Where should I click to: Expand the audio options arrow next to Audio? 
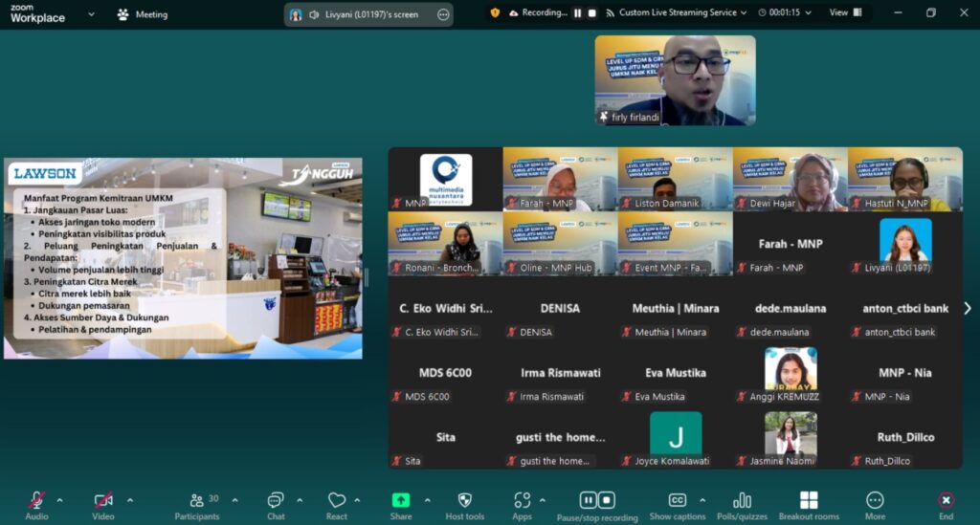click(59, 500)
